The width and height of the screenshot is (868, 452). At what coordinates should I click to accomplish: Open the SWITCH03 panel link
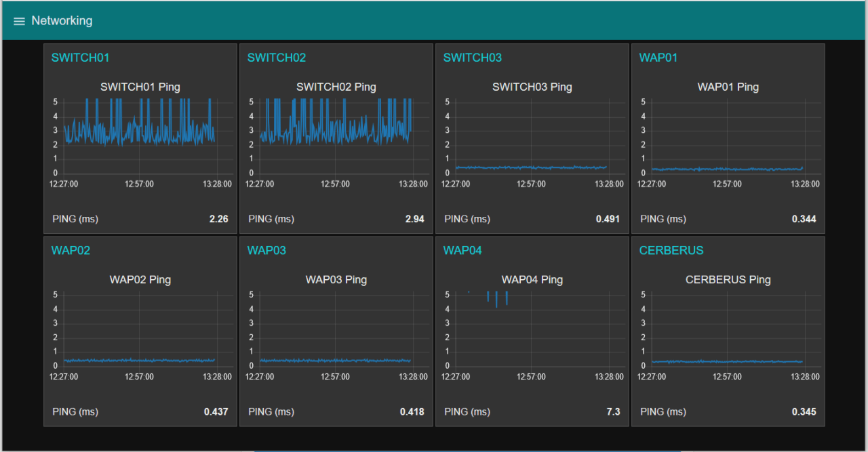click(472, 58)
